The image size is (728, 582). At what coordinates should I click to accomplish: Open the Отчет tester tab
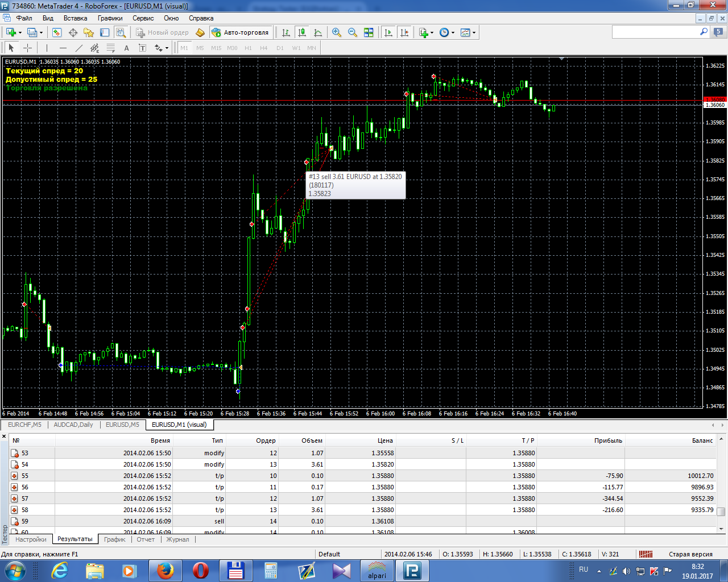click(x=146, y=539)
